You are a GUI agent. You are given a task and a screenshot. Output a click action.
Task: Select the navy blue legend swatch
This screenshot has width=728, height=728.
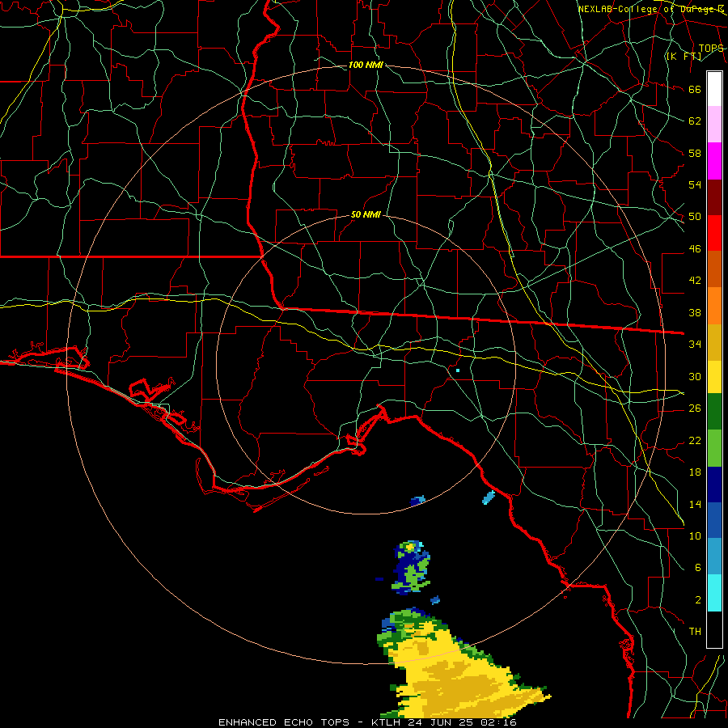pos(714,485)
